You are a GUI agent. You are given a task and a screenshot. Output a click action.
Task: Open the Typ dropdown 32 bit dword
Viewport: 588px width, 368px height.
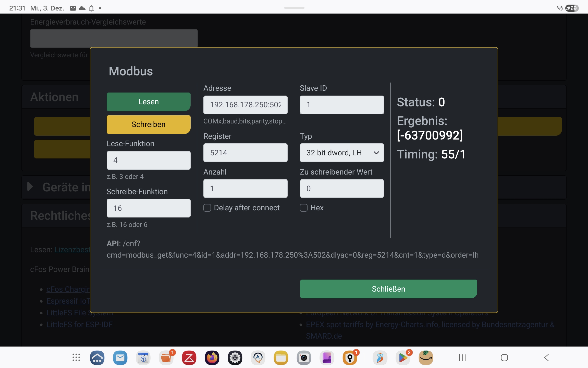[x=342, y=153]
